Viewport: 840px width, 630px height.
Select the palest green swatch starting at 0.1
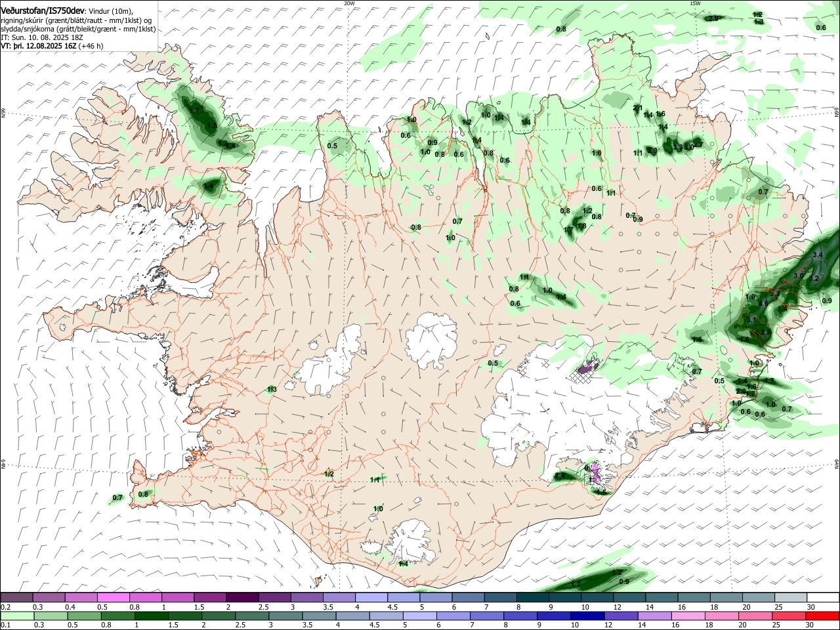(x=16, y=616)
